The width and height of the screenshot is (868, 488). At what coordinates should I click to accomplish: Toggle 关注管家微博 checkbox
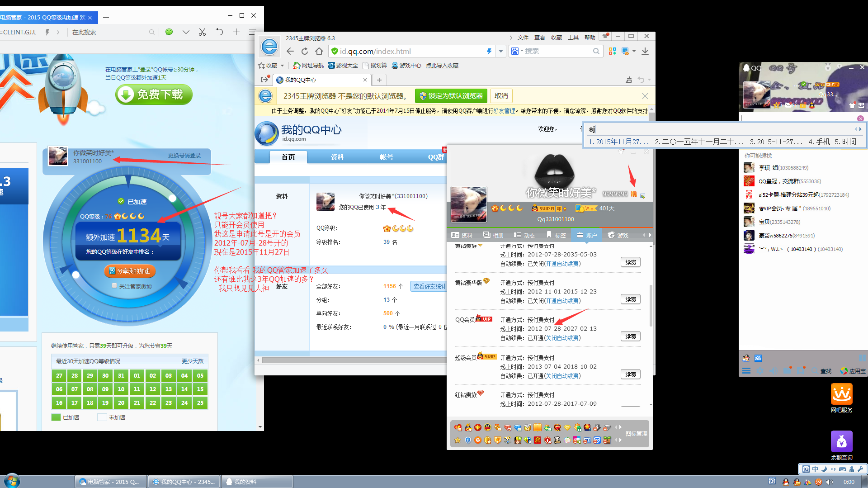114,286
